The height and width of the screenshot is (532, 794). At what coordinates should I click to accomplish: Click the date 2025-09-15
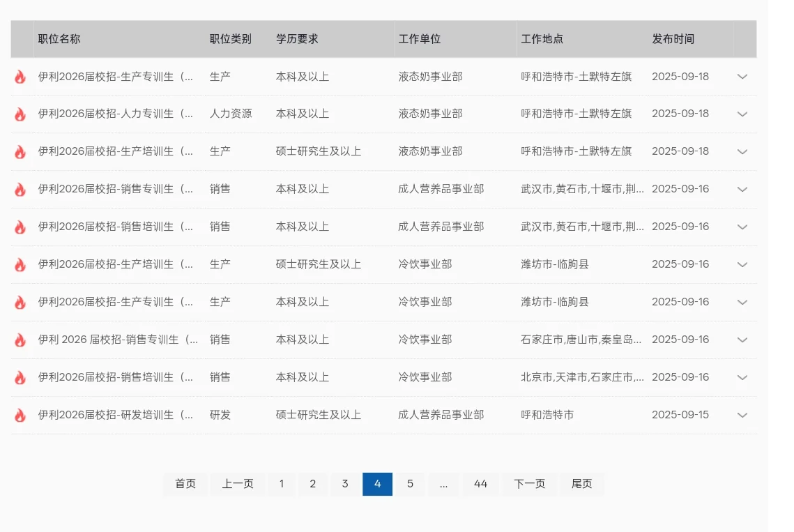[680, 415]
